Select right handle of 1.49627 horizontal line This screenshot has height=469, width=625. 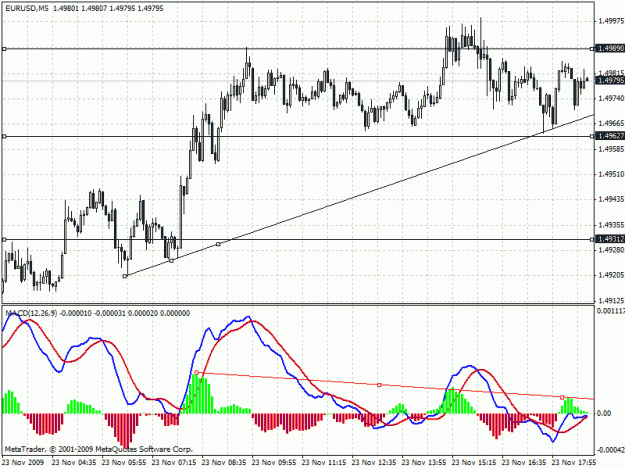592,136
